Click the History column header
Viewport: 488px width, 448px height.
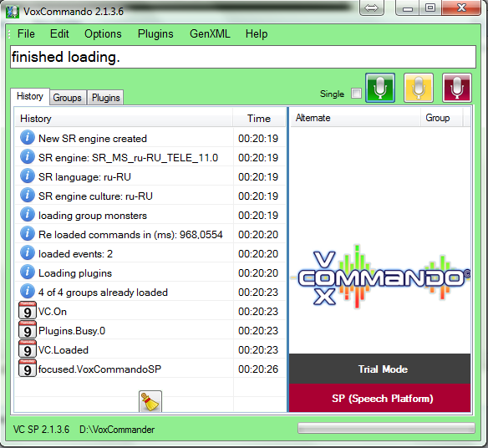point(124,118)
